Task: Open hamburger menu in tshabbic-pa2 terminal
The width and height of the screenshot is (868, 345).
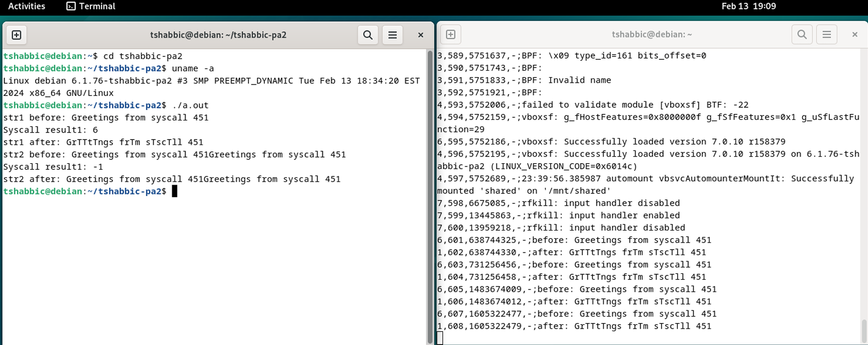Action: 393,35
